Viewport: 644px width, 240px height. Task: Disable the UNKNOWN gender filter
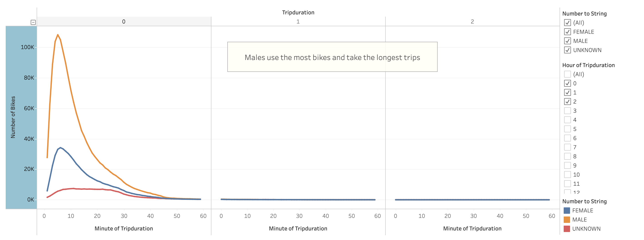coord(568,50)
